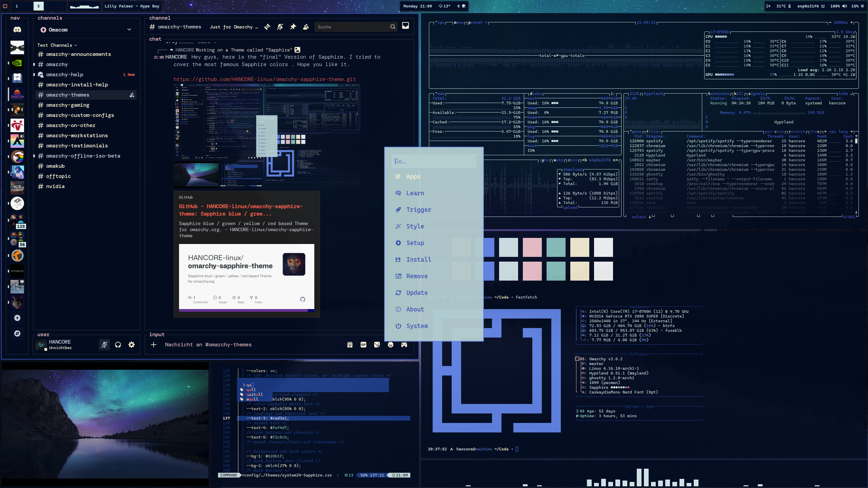This screenshot has height=488, width=868.
Task: Open the omarchy-sapphire-theme GitHub URL link
Action: pyautogui.click(x=264, y=79)
